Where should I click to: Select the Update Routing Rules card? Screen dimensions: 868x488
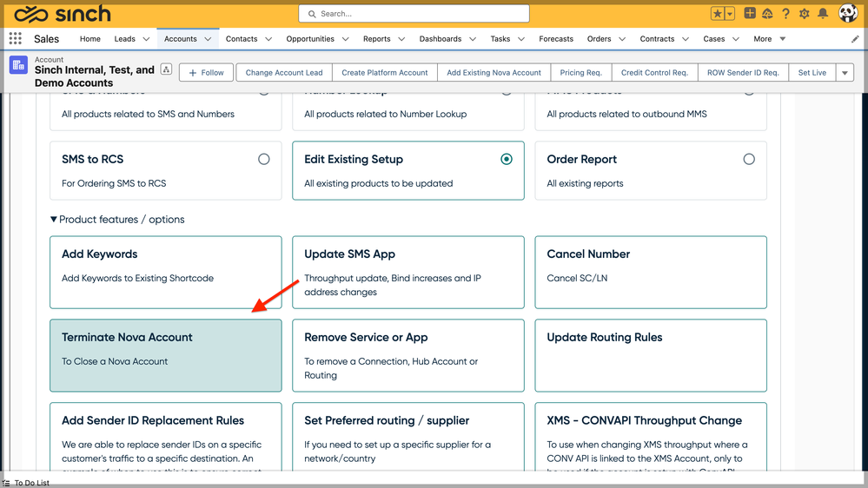point(651,355)
